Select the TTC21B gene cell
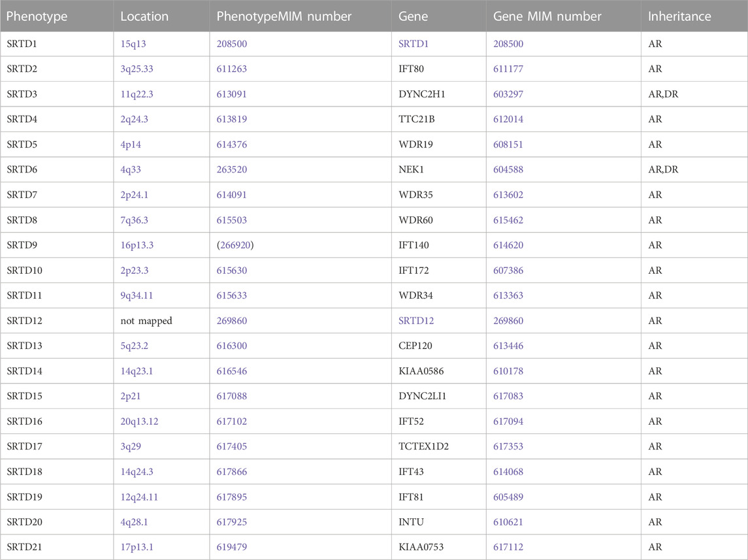 pos(439,119)
